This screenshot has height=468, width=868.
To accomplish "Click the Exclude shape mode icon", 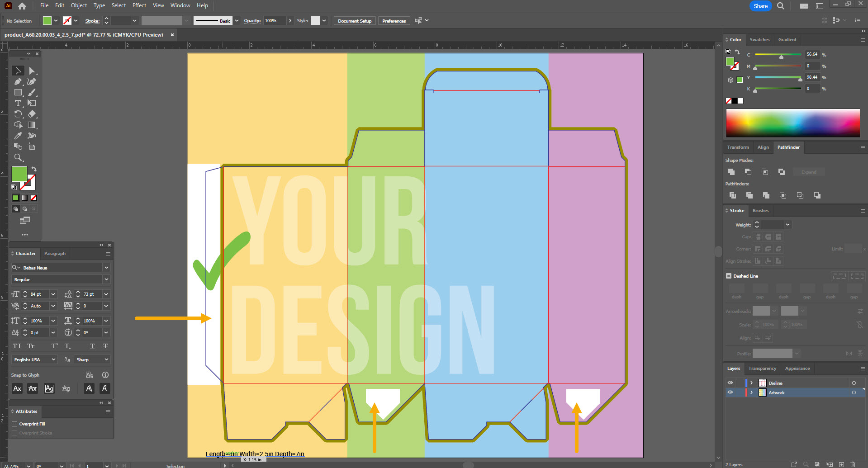I will 782,172.
